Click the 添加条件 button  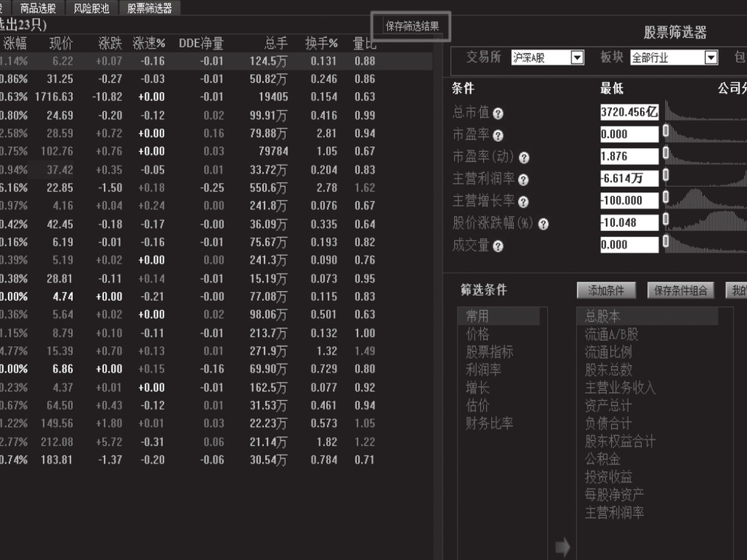[x=606, y=291]
